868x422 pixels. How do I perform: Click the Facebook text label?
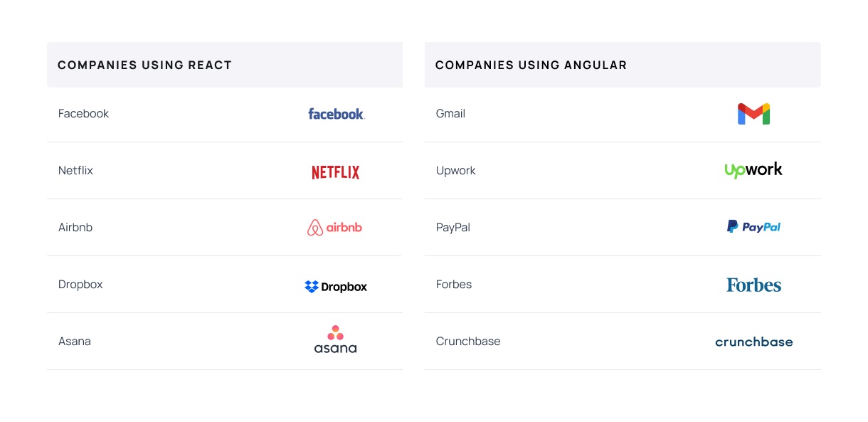(83, 114)
